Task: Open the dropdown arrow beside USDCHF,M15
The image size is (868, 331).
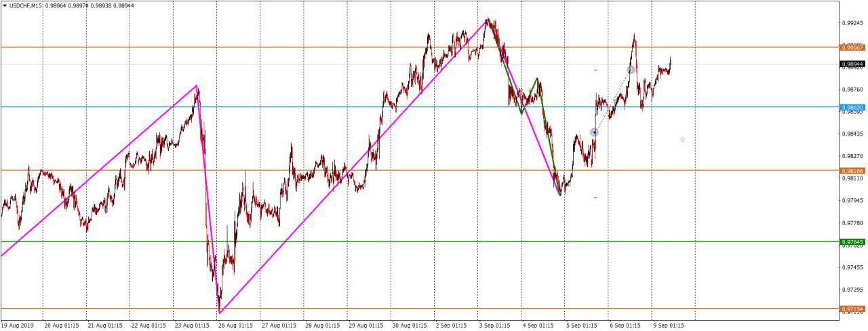Action: (5, 5)
